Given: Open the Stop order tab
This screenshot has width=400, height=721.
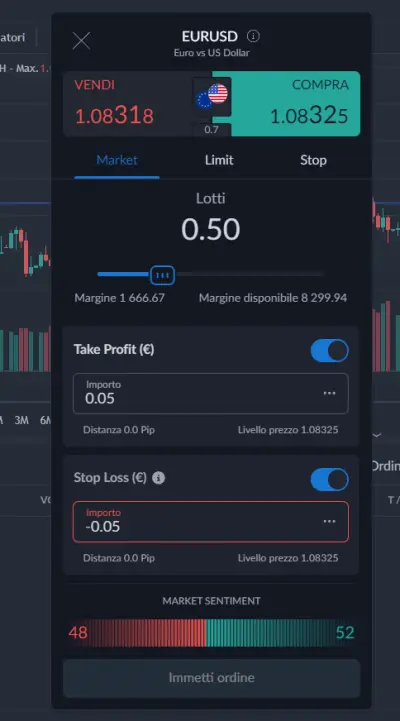Looking at the screenshot, I should (313, 160).
